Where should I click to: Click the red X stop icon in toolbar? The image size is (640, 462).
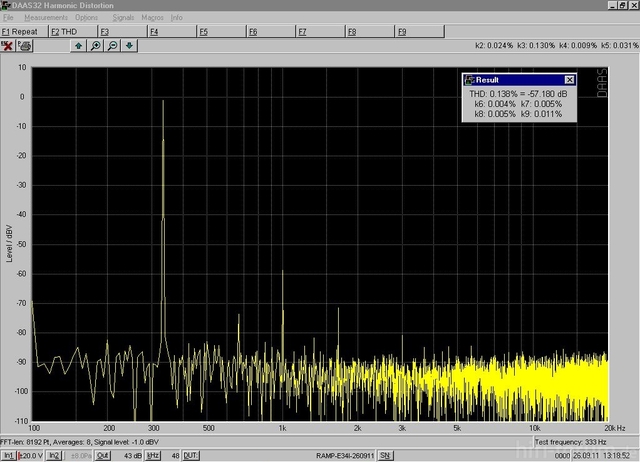[x=8, y=45]
